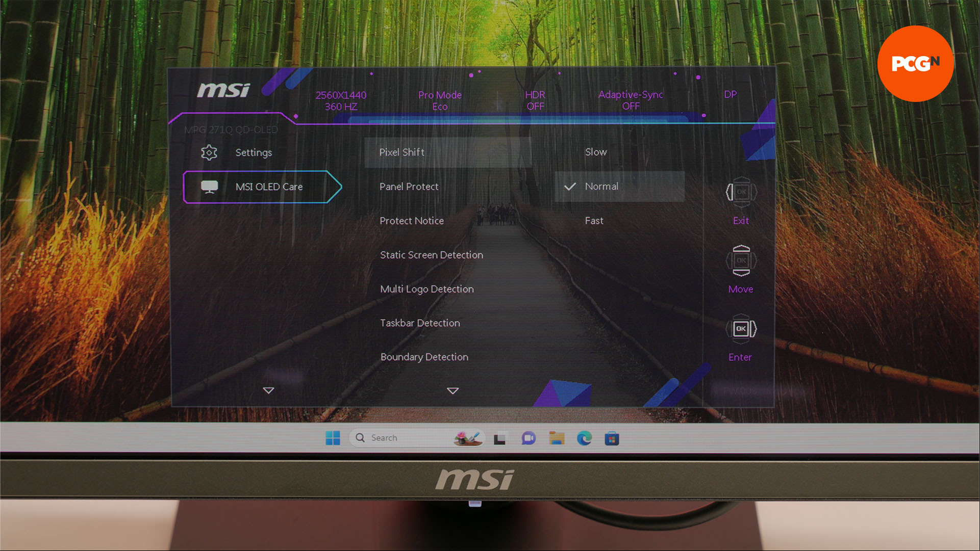The image size is (980, 551).
Task: Choose the Fast pixel shift option
Action: 594,221
